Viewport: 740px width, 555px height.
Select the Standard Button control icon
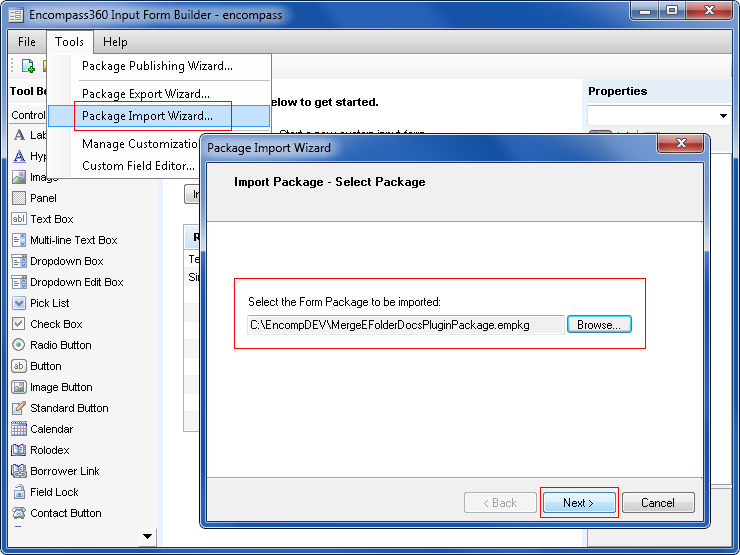19,408
